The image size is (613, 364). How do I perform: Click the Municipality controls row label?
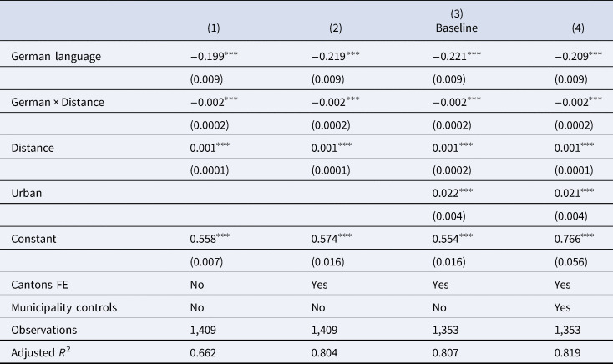click(x=63, y=308)
